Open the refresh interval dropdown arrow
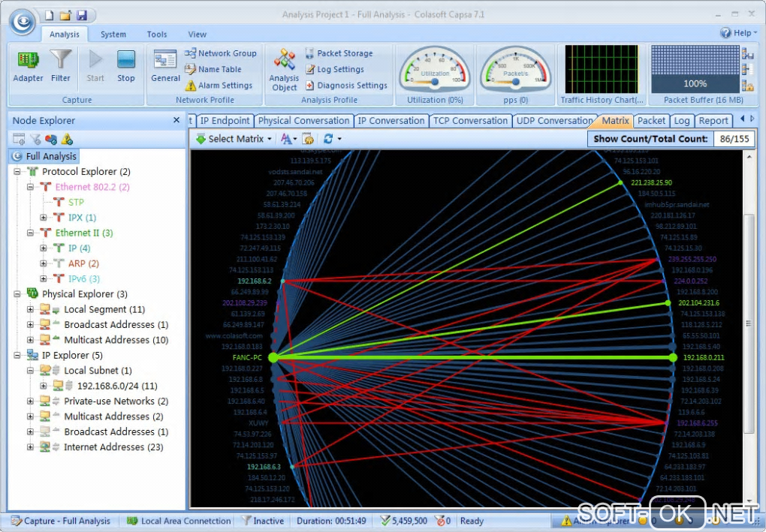 tap(339, 139)
